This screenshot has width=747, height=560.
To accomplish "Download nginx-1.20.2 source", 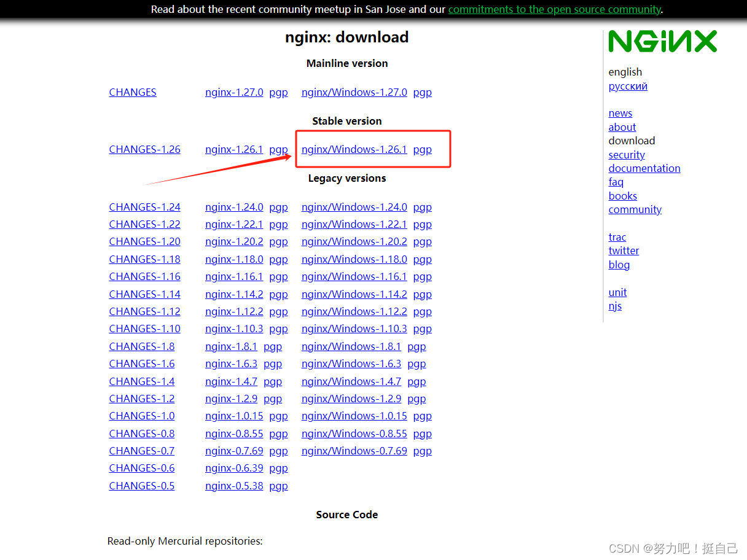I will point(234,241).
